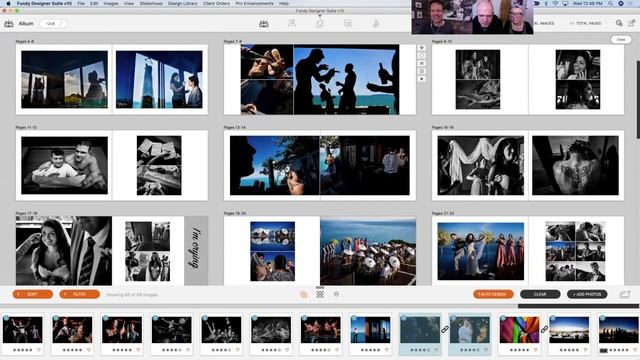Select the Pages 5-6 spread
Image resolution: width=640 pixels, height=360 pixels.
coord(112,80)
